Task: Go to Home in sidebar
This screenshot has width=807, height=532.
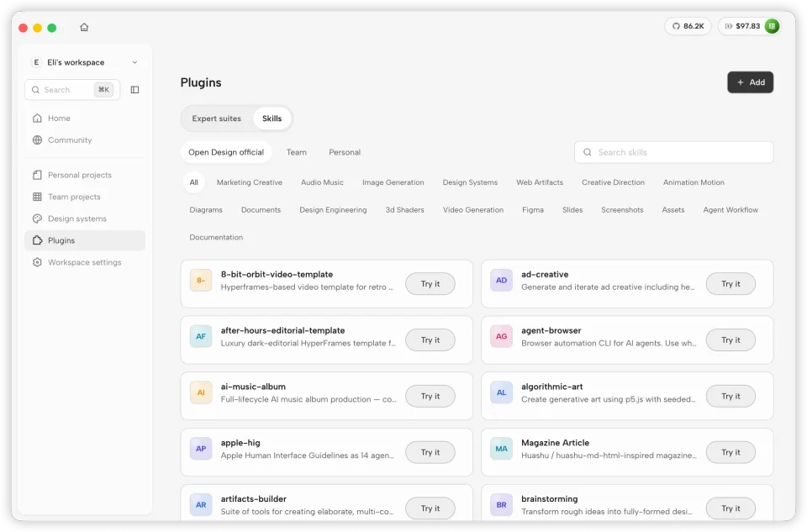Action: 85,119
